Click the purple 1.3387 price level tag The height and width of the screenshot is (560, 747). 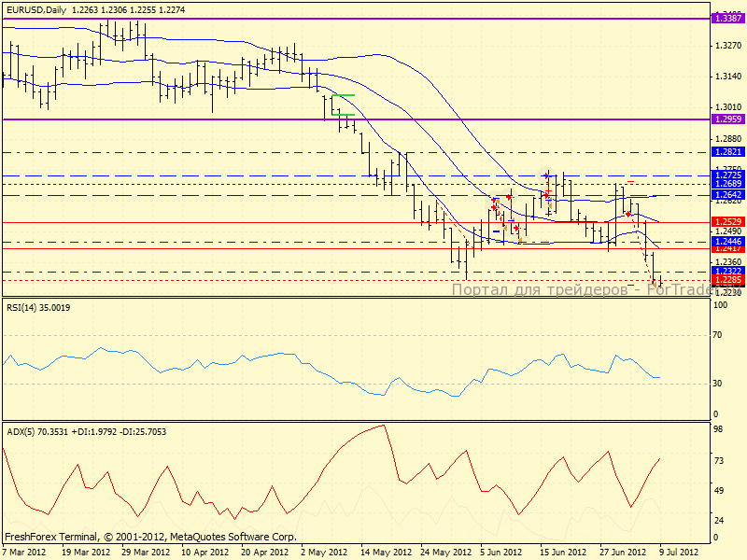[x=726, y=18]
